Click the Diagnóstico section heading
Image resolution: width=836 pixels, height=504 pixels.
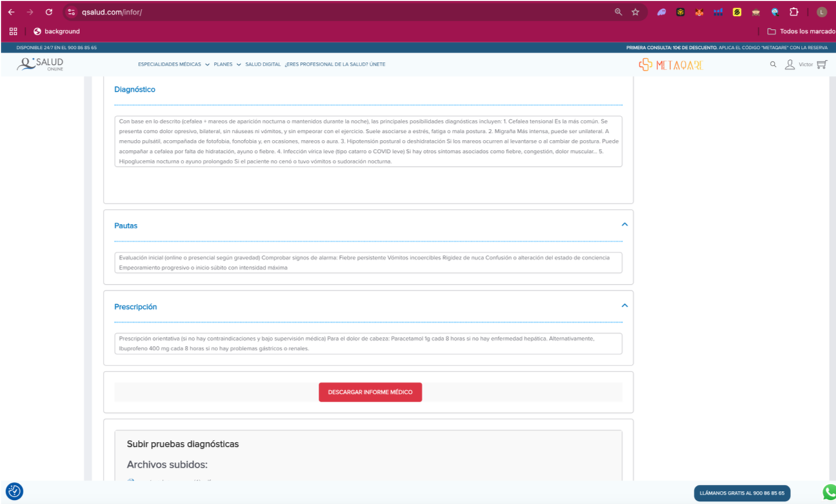[135, 90]
